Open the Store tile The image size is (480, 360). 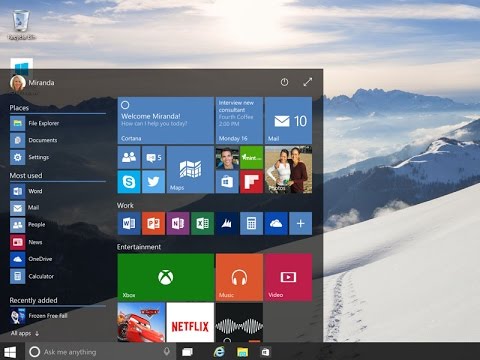point(227,182)
